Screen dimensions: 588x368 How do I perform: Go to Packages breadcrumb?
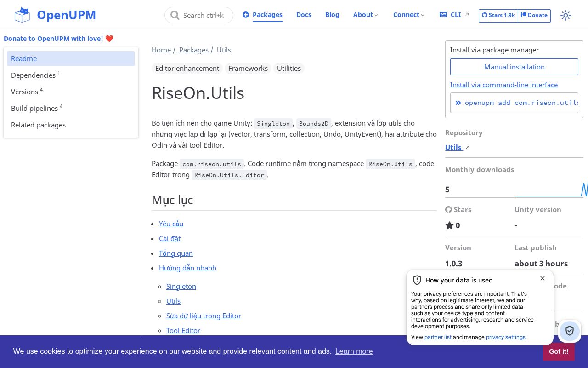pos(194,50)
